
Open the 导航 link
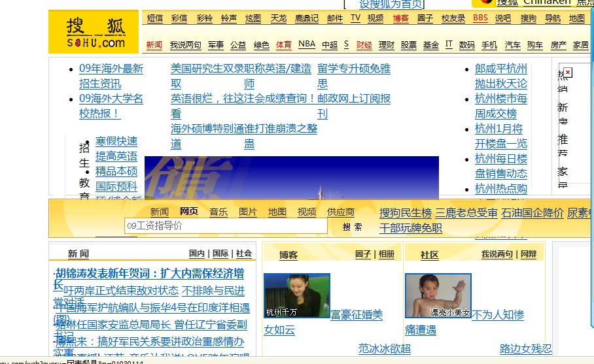coord(553,18)
